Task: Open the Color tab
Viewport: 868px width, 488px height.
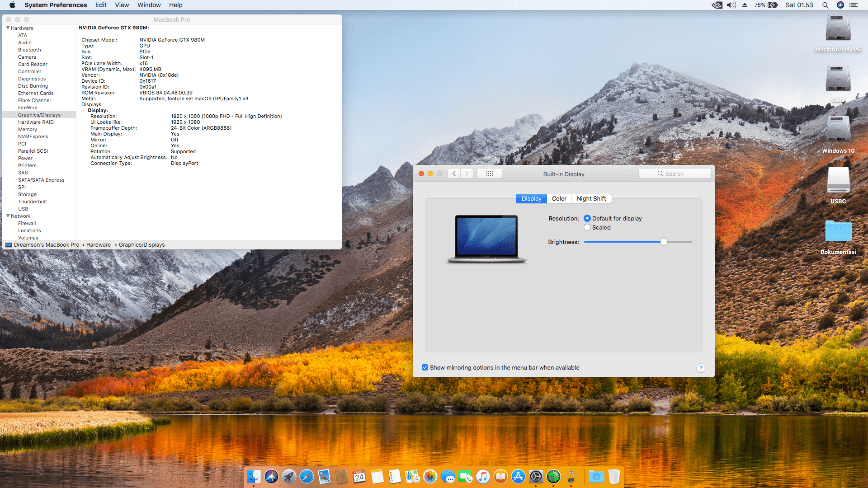Action: pyautogui.click(x=559, y=198)
